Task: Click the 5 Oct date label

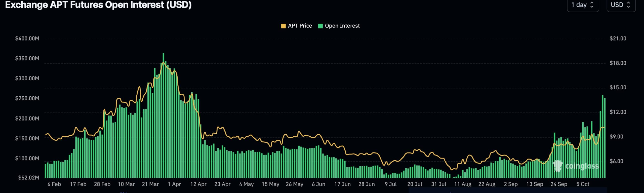Action: point(583,184)
